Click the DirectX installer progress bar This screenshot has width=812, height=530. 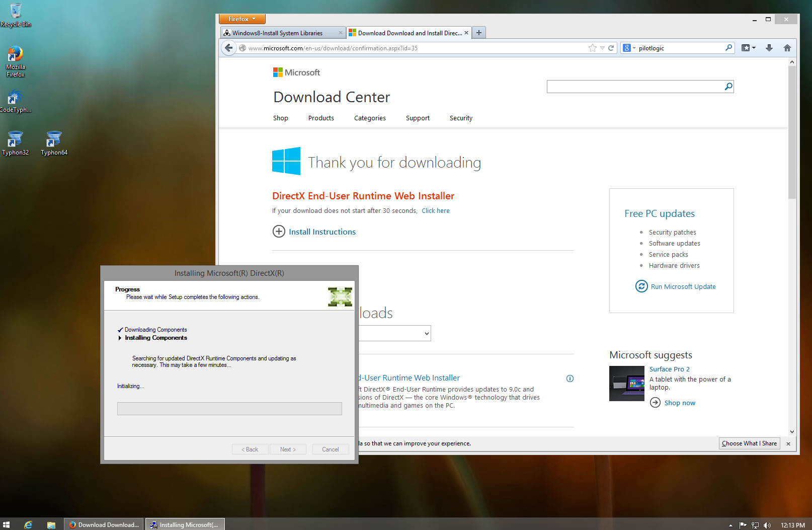(229, 409)
